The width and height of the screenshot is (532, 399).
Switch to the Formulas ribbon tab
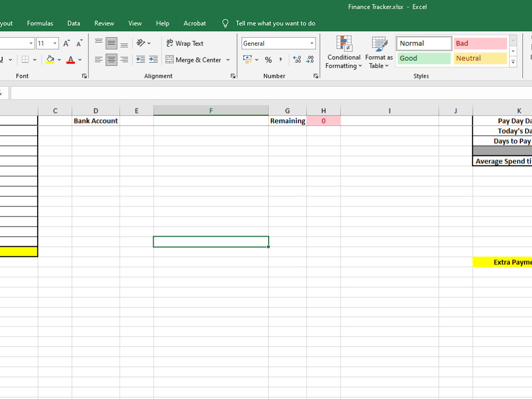(x=40, y=23)
